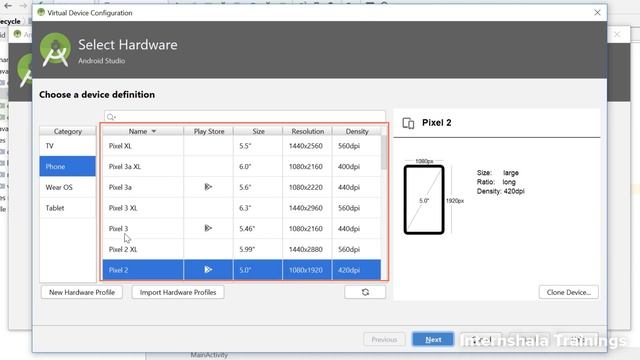Select the Pixel 2 device name

(118, 270)
